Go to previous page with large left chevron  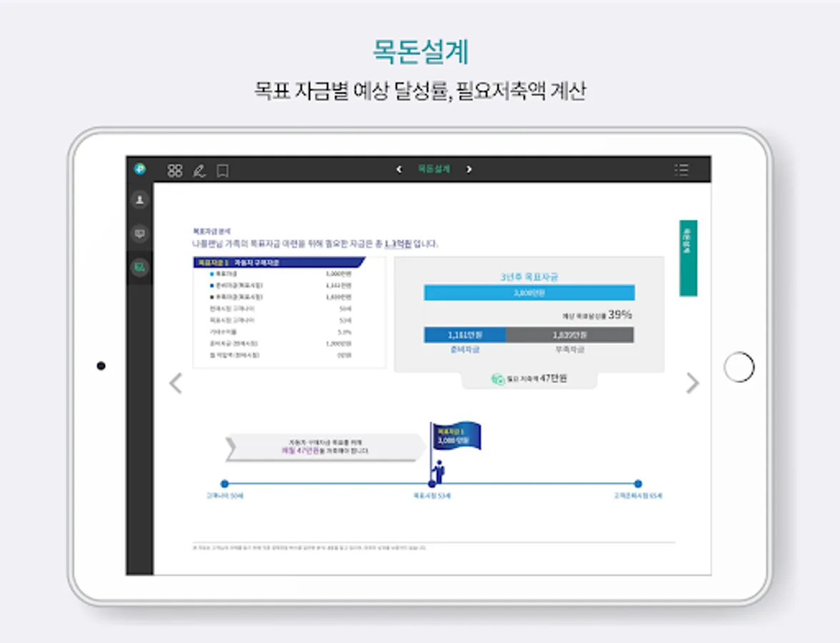176,383
